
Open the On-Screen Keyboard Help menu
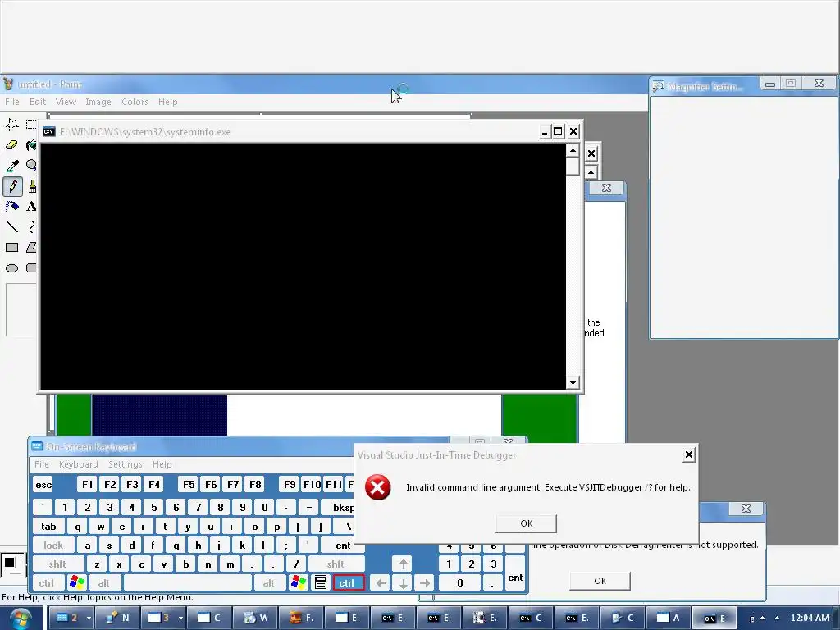tap(162, 464)
